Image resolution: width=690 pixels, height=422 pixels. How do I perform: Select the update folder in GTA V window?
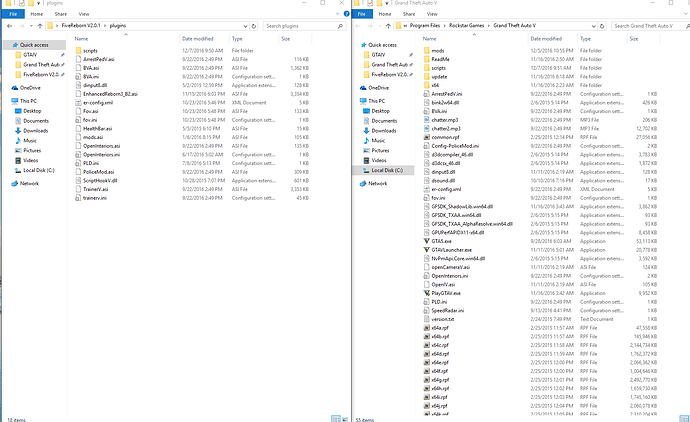pyautogui.click(x=439, y=77)
